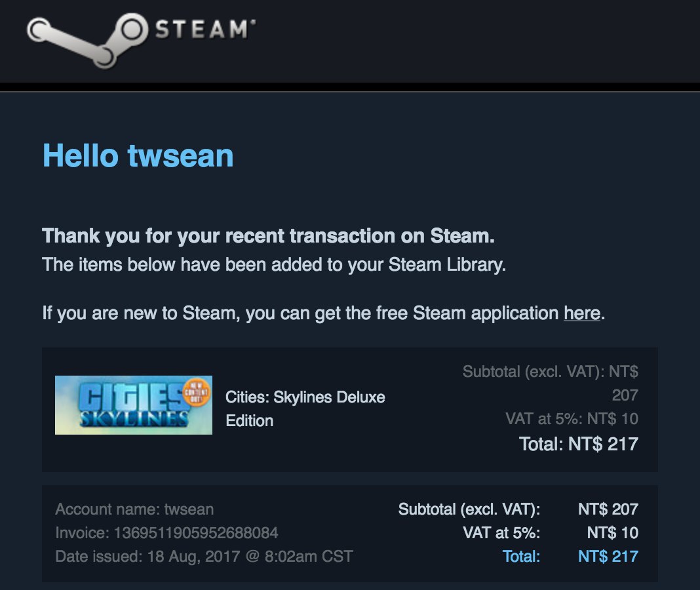Click the summary NT$ 10 VAT amount

[612, 533]
